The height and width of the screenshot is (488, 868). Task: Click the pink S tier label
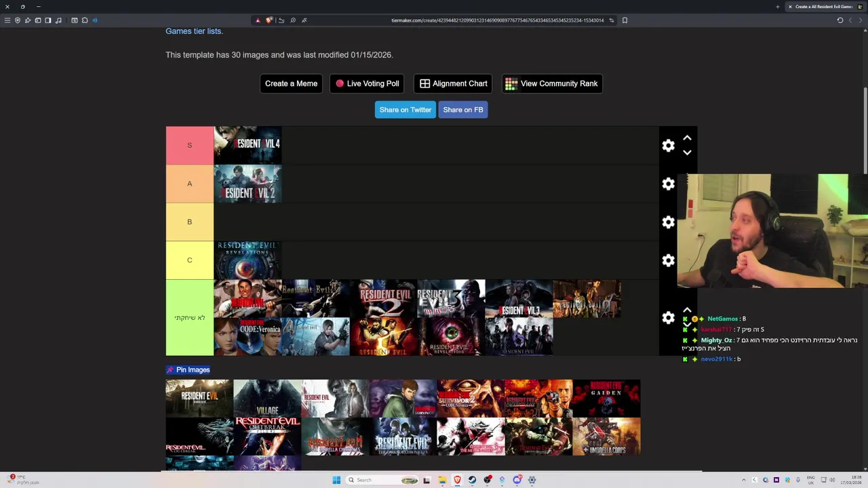tap(190, 145)
